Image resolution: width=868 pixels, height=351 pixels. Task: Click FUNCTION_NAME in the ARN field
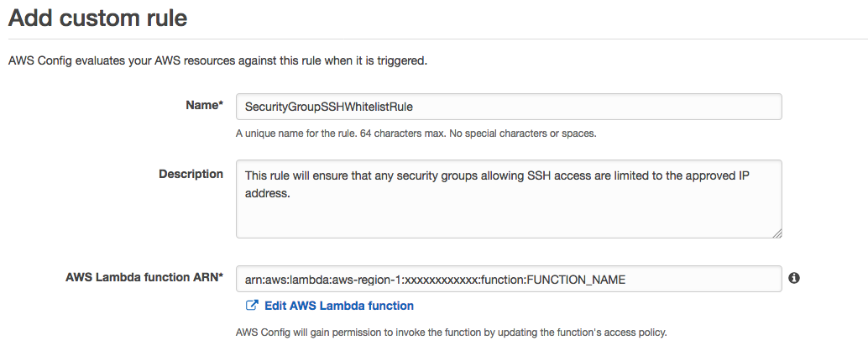pyautogui.click(x=576, y=280)
